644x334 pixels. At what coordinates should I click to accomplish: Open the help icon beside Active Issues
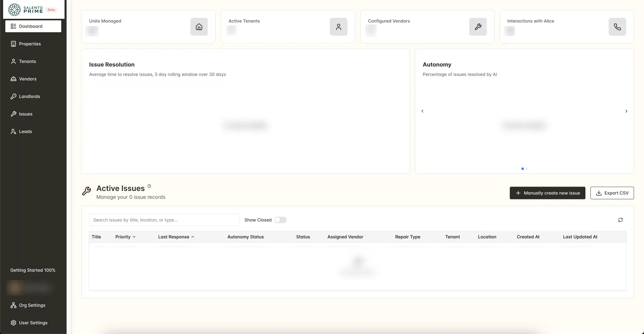(x=149, y=186)
